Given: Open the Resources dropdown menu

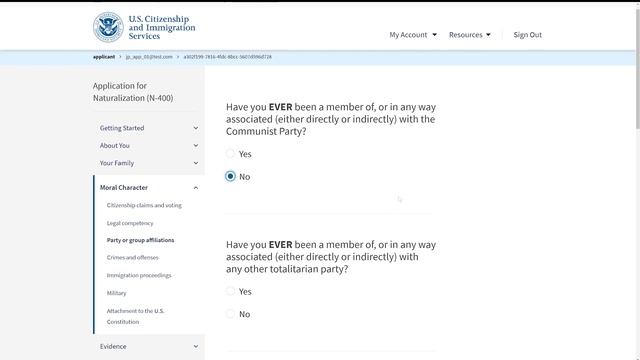Looking at the screenshot, I should 470,35.
